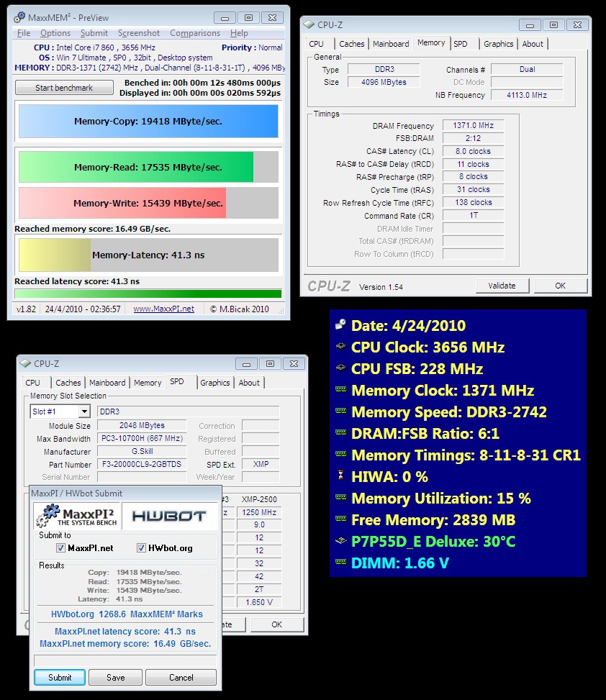Screen dimensions: 606x700
Task: Switch to Mainboard tab in CPU-Z SPD window
Action: (x=107, y=383)
